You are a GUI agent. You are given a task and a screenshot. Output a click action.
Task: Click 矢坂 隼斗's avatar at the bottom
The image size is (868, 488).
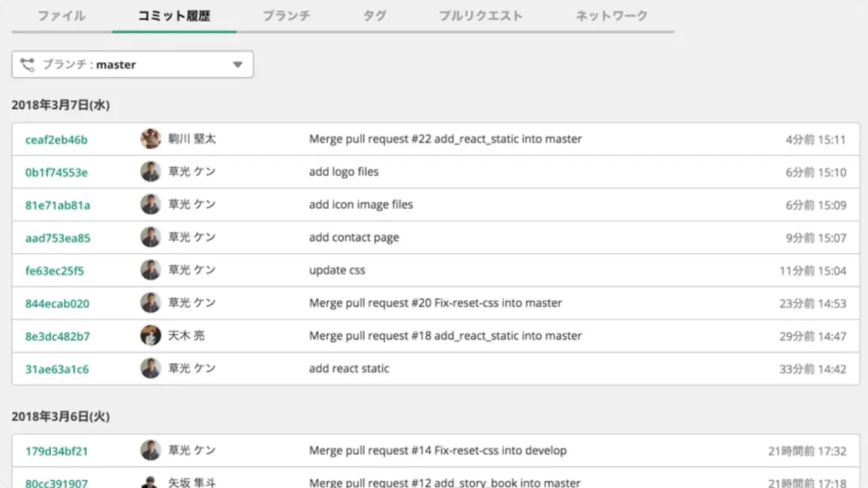tap(151, 482)
